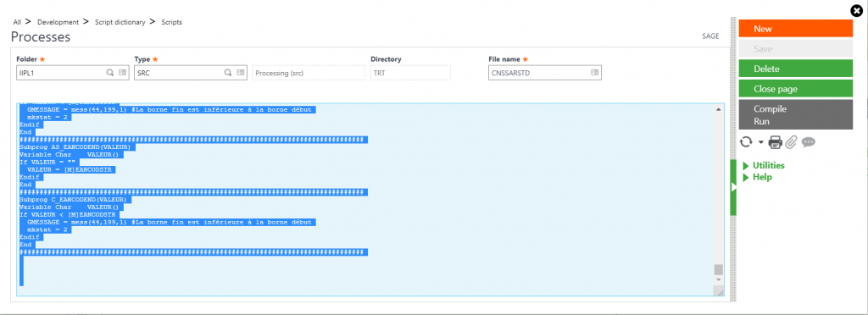Click the Delete button
Image resolution: width=868 pixels, height=315 pixels.
[x=795, y=69]
